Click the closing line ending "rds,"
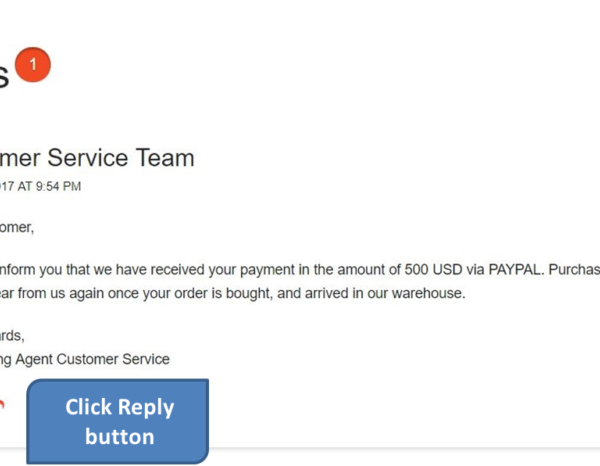Image resolution: width=600 pixels, height=466 pixels. click(x=12, y=336)
